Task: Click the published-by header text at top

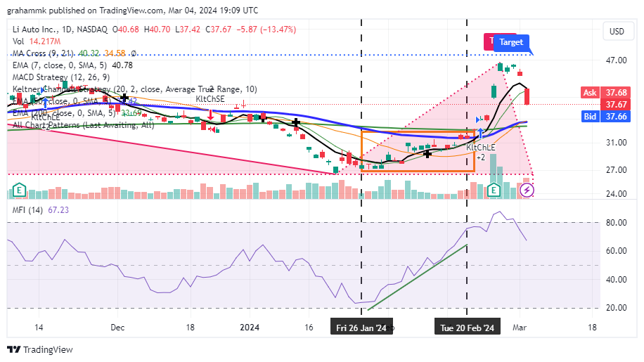Action: tap(133, 11)
